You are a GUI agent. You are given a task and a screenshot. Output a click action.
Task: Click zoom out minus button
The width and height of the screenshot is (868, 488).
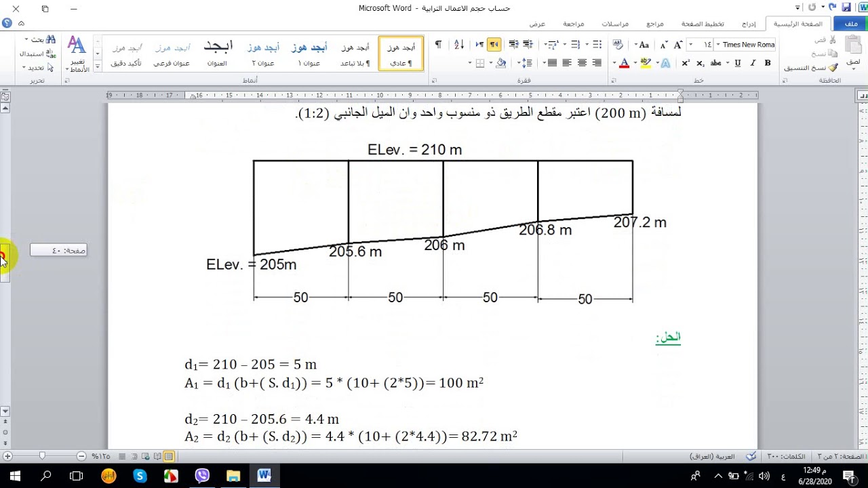click(81, 456)
